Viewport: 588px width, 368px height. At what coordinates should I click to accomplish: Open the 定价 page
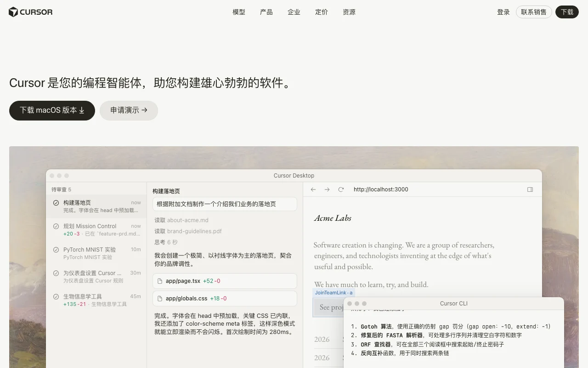pyautogui.click(x=322, y=12)
